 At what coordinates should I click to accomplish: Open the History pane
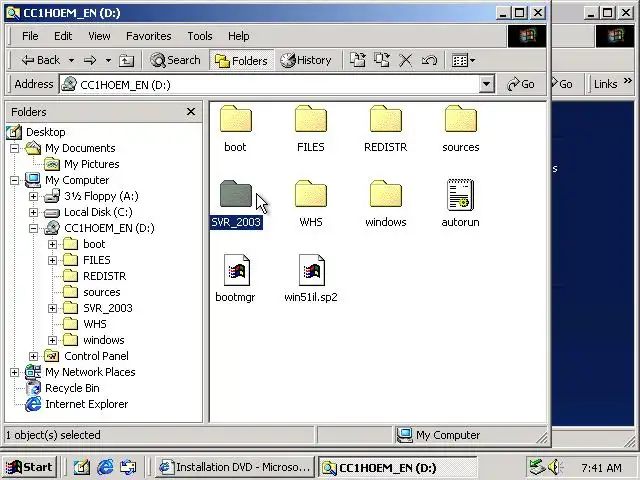(306, 60)
